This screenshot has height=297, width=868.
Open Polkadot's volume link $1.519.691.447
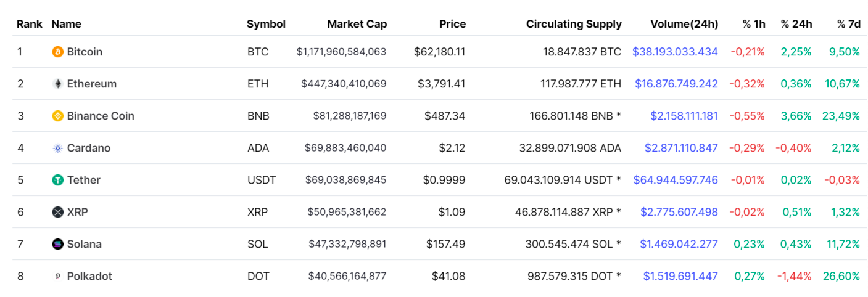pos(680,276)
